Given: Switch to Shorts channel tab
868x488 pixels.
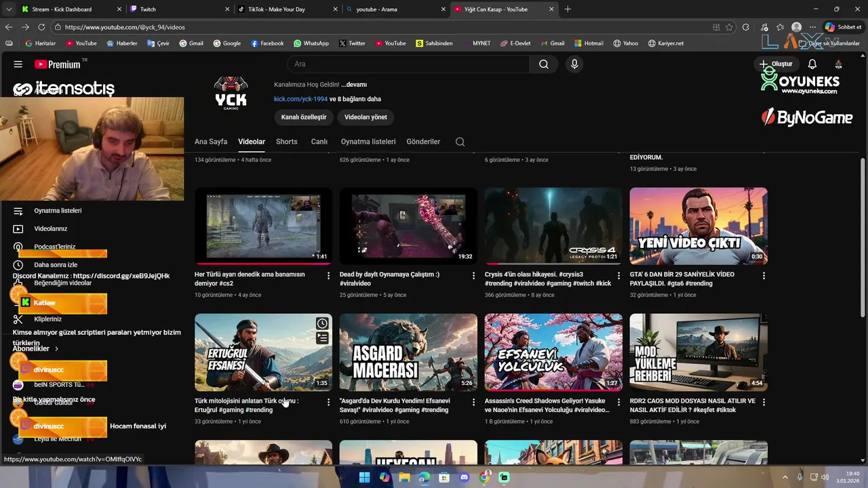Looking at the screenshot, I should [x=287, y=142].
